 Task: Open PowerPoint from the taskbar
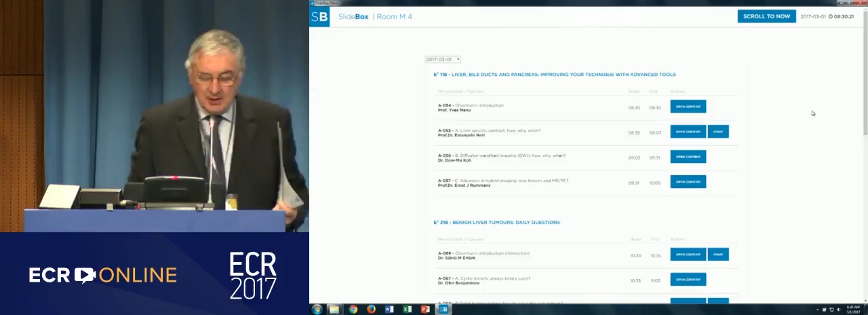(425, 310)
